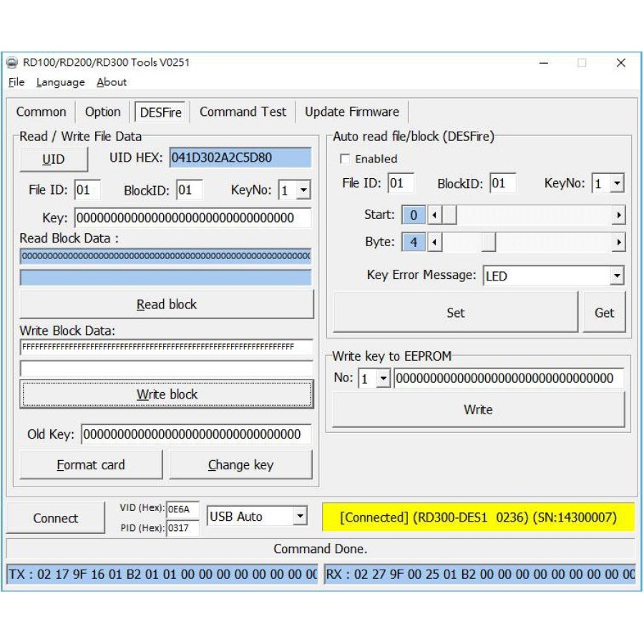Open Write key No dropdown
The width and height of the screenshot is (644, 644).
tap(383, 379)
